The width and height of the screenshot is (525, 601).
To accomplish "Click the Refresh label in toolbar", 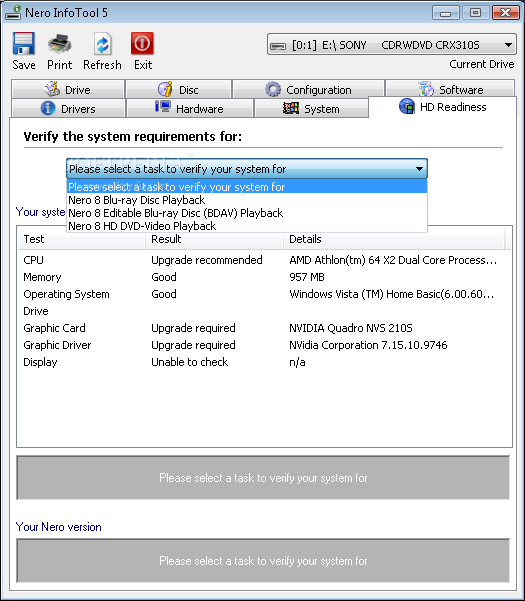I will [x=102, y=65].
